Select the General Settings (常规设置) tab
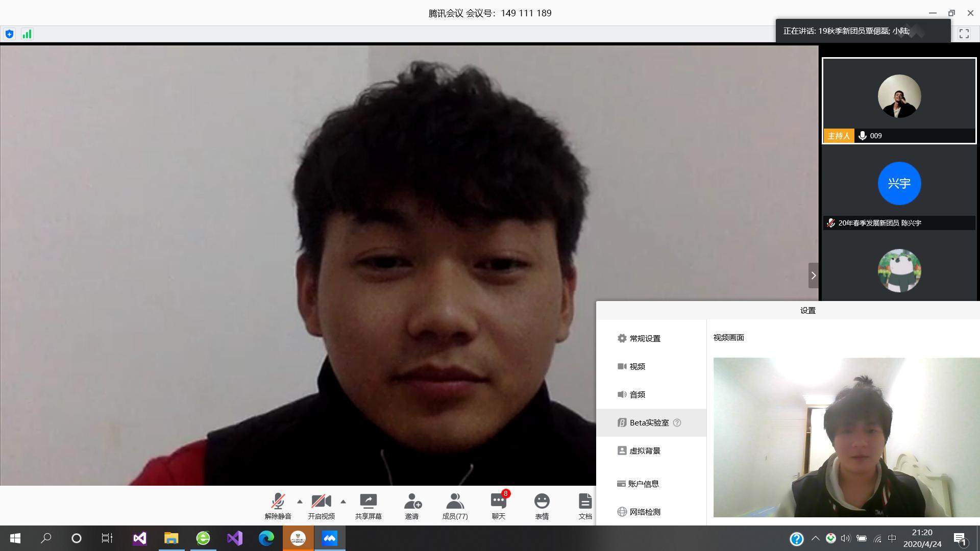 click(644, 338)
